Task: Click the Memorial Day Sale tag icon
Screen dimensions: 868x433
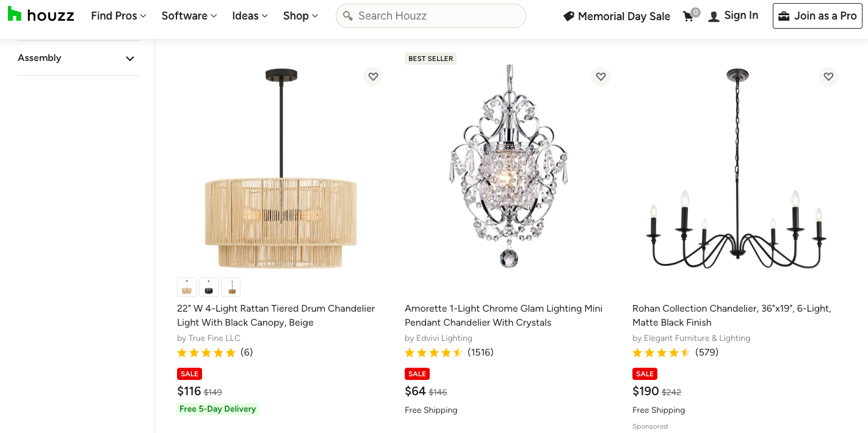Action: coord(568,16)
